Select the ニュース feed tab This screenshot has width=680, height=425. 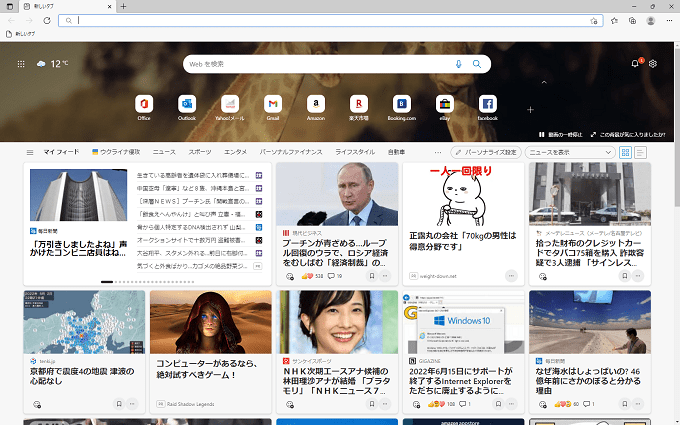[x=164, y=152]
